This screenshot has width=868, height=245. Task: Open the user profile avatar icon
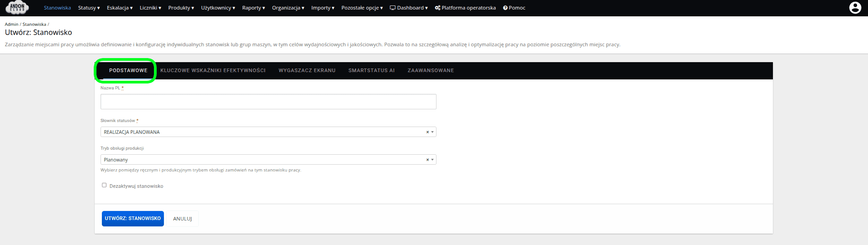[855, 8]
